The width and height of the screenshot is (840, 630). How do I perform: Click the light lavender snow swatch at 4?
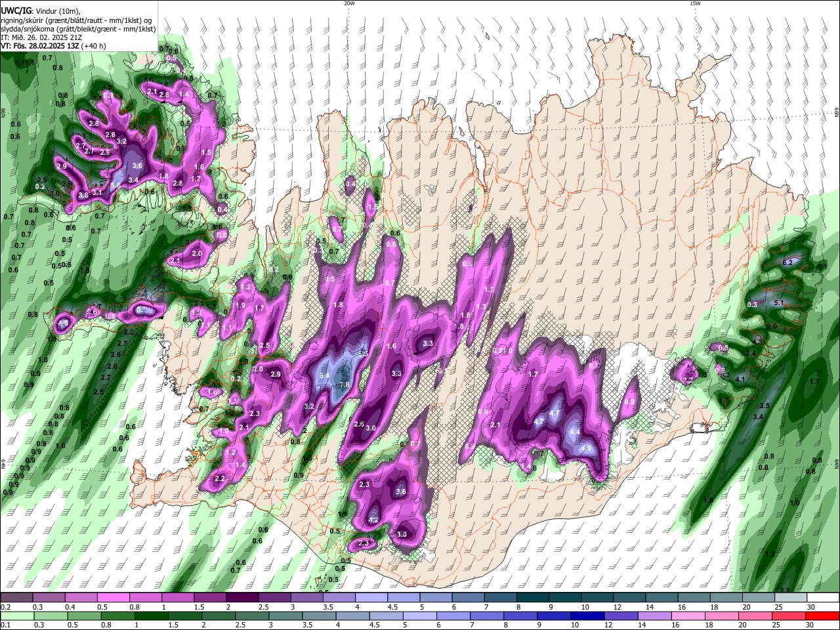(371, 598)
